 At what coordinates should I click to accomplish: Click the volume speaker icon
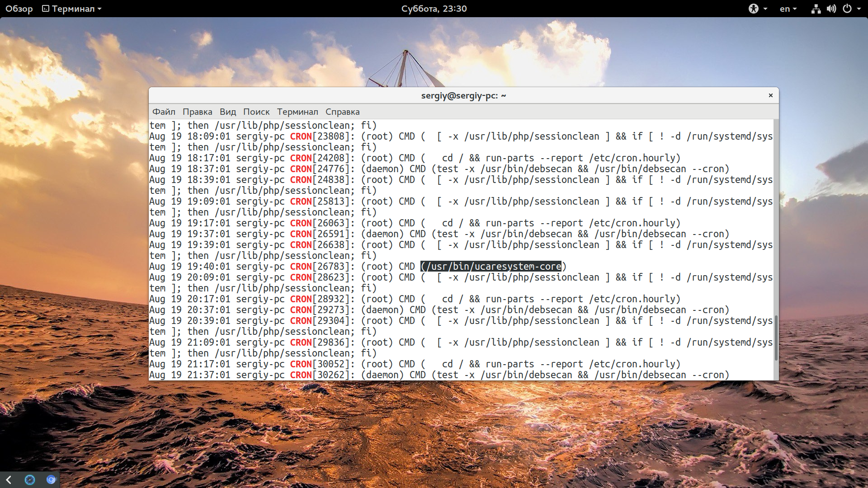(831, 9)
